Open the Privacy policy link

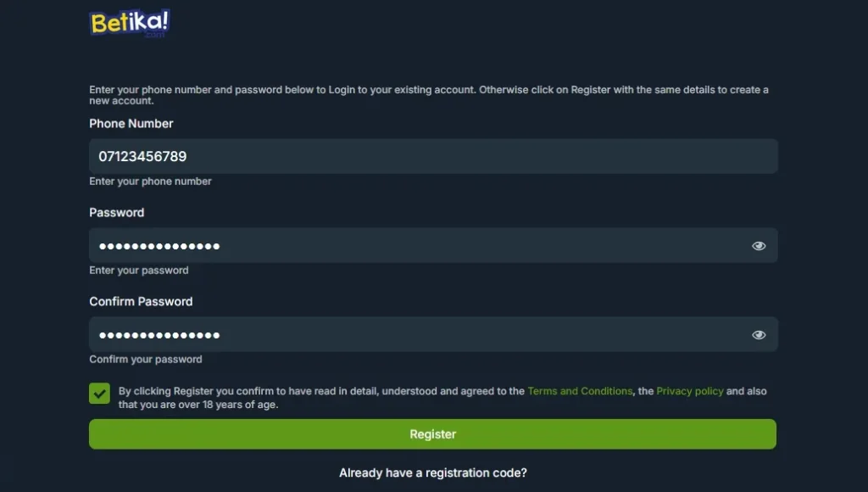690,391
